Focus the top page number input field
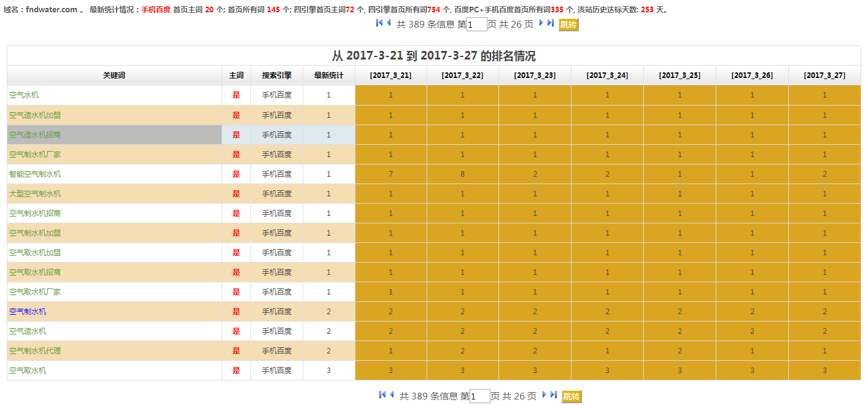Viewport: 868px width, 405px height. [x=476, y=25]
